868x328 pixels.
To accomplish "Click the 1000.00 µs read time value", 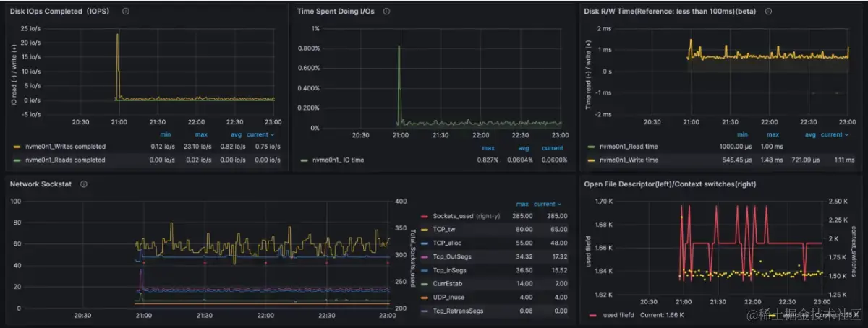I will (735, 147).
